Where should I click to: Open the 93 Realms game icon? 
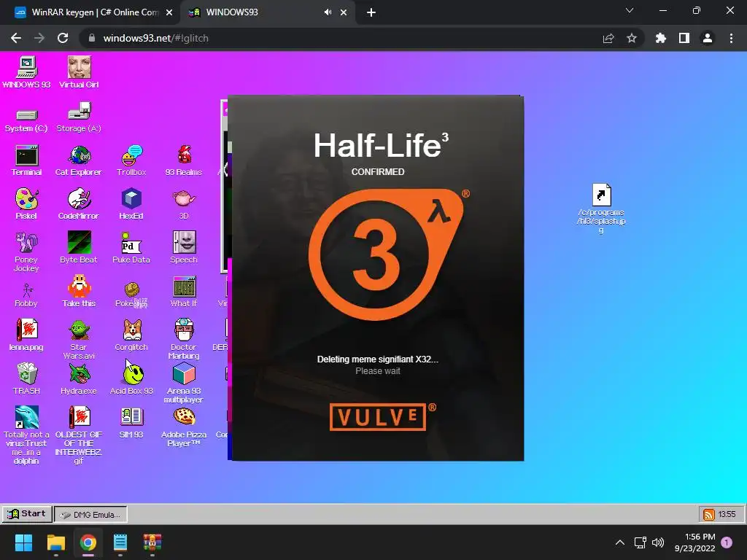pyautogui.click(x=184, y=160)
